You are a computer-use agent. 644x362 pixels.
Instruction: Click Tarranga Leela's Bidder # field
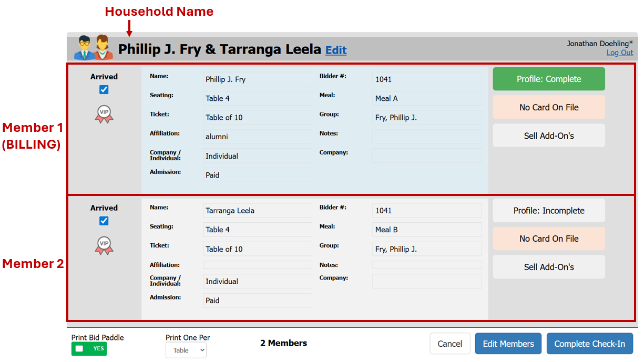coord(427,211)
